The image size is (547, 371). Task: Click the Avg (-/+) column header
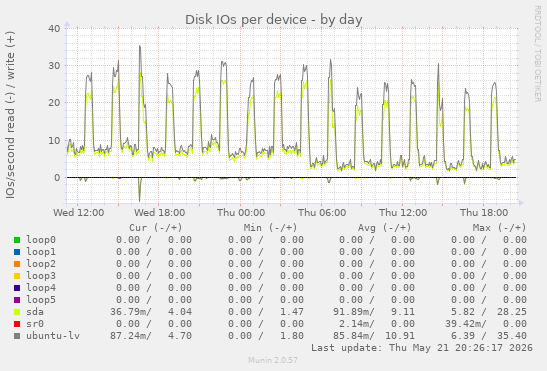coord(384,228)
